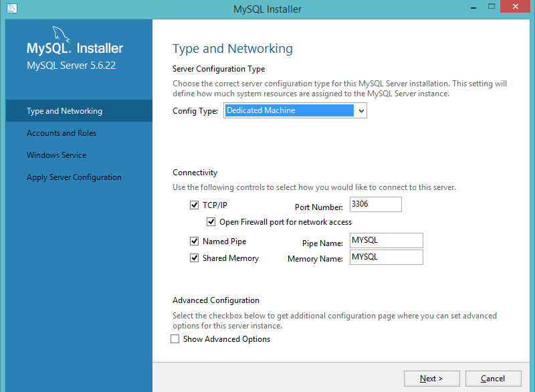Image resolution: width=535 pixels, height=392 pixels.
Task: Click the MySQL dolphin logo
Action: point(61,35)
